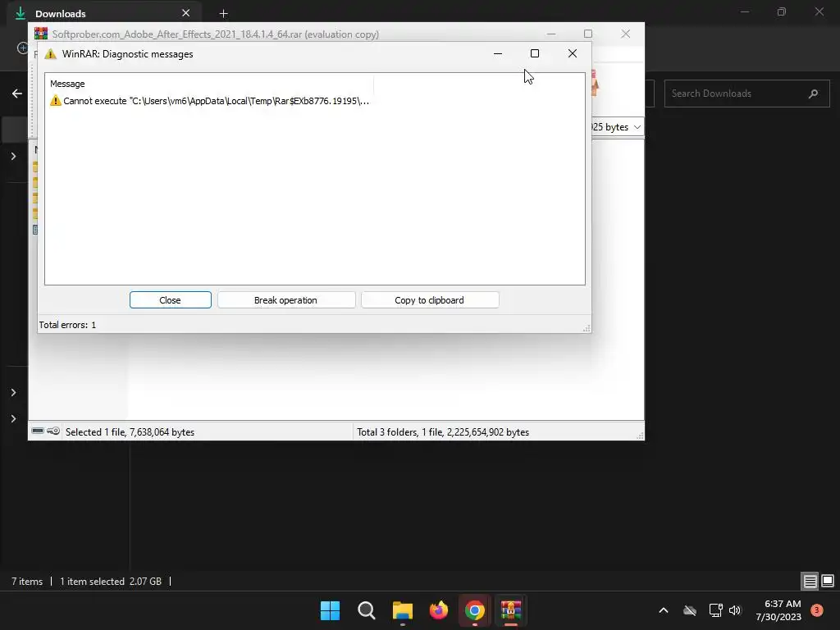Open notifications badge showing 3
This screenshot has width=840, height=630.
[816, 609]
